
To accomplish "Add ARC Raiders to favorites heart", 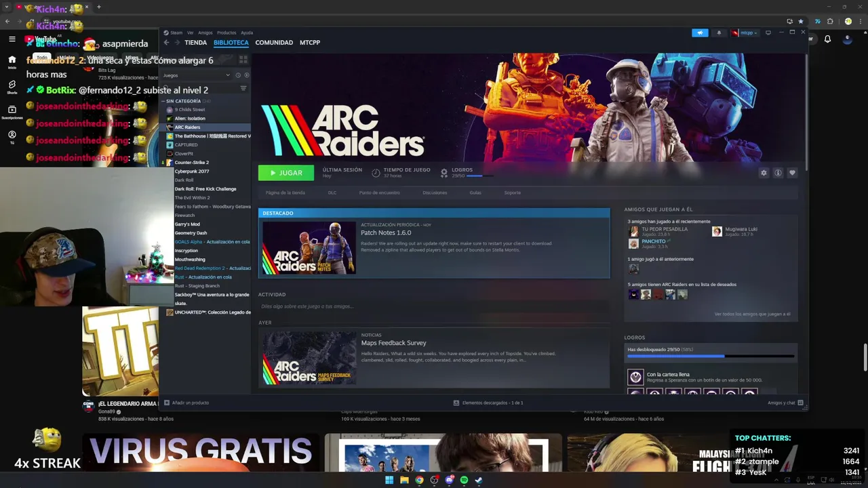I will [792, 173].
